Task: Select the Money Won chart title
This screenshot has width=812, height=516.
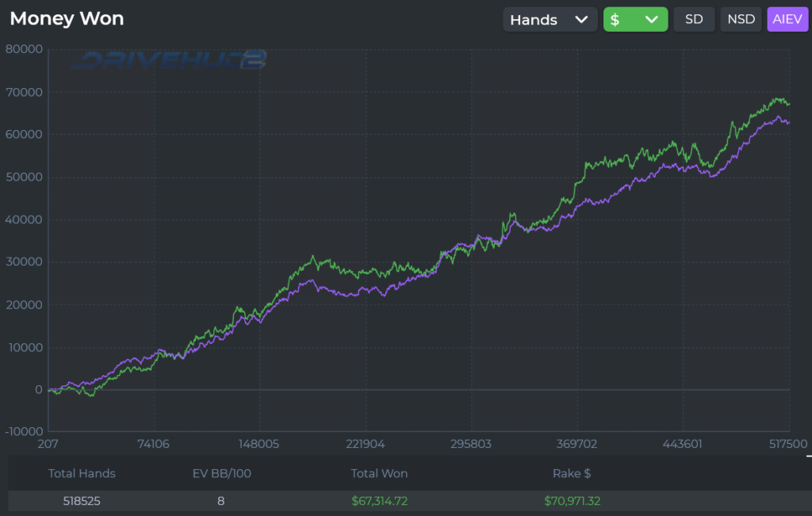Action: pos(67,18)
